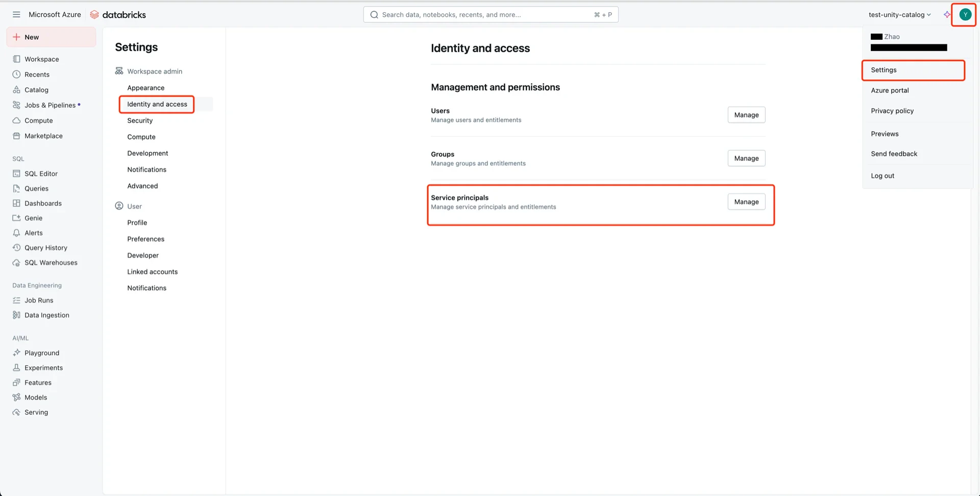Open the SQL Warehouses icon
The image size is (980, 496).
pos(16,263)
